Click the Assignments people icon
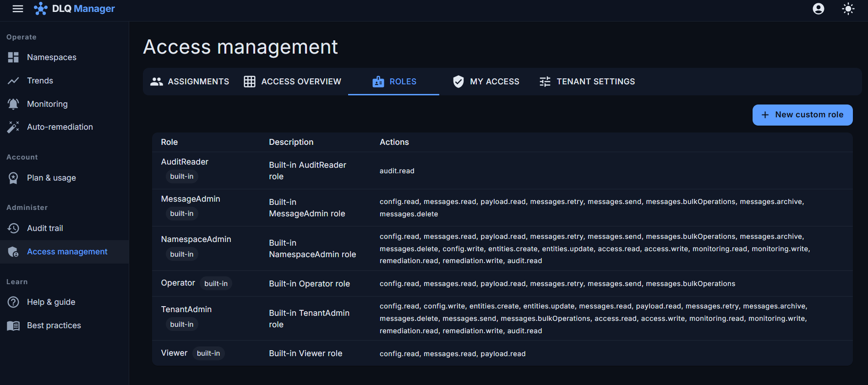 click(x=157, y=82)
